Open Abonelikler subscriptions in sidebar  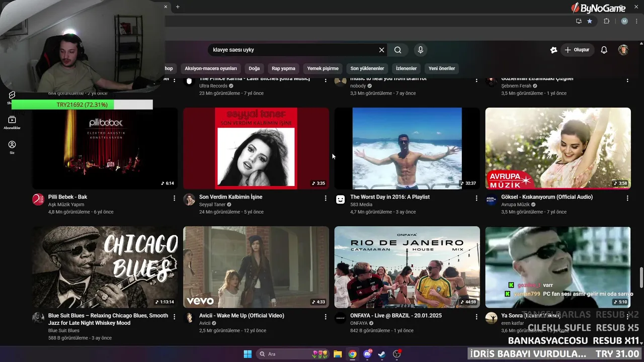tap(12, 122)
